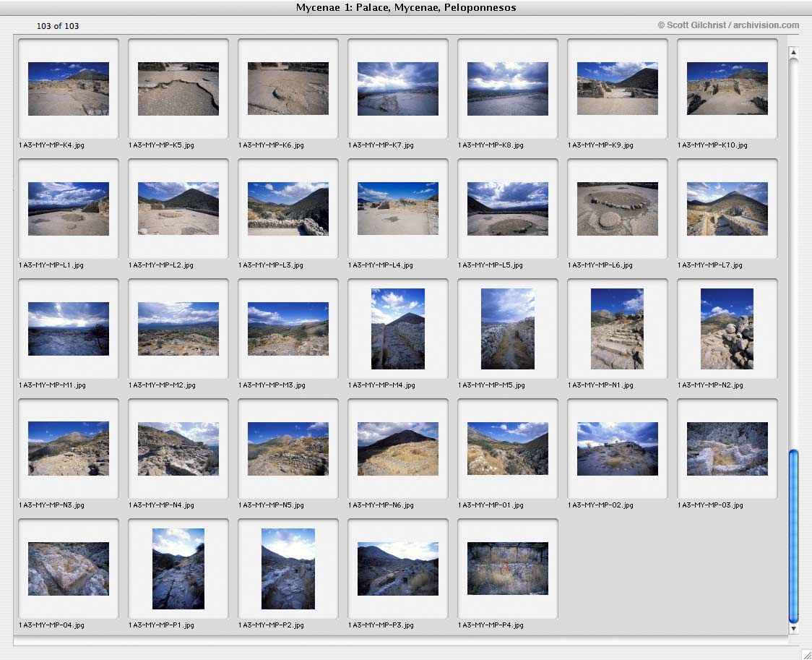
Task: Choose the 1A3-MY-MP-M2.jpg thumbnail image
Action: [178, 329]
